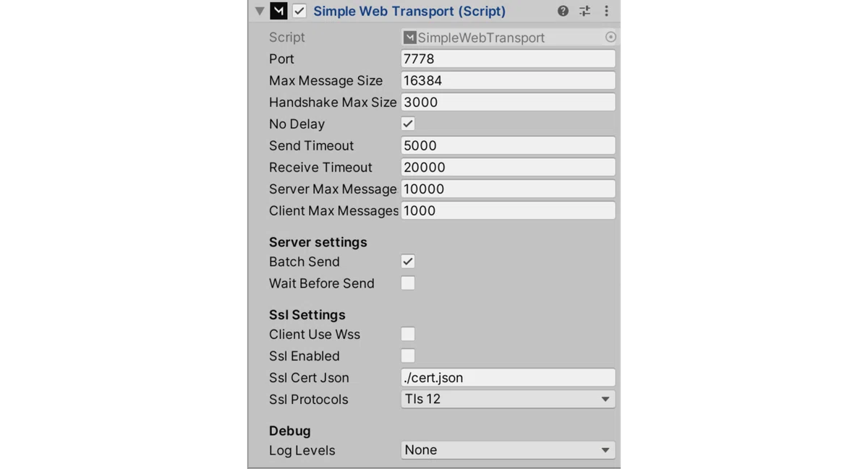Click the No Delay label

pos(297,124)
